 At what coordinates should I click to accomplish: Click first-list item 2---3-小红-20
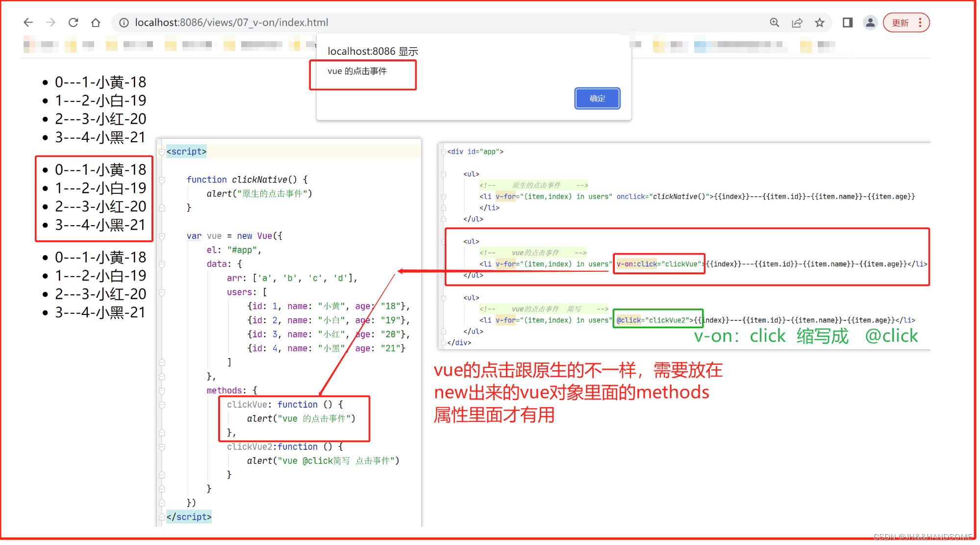tap(101, 119)
